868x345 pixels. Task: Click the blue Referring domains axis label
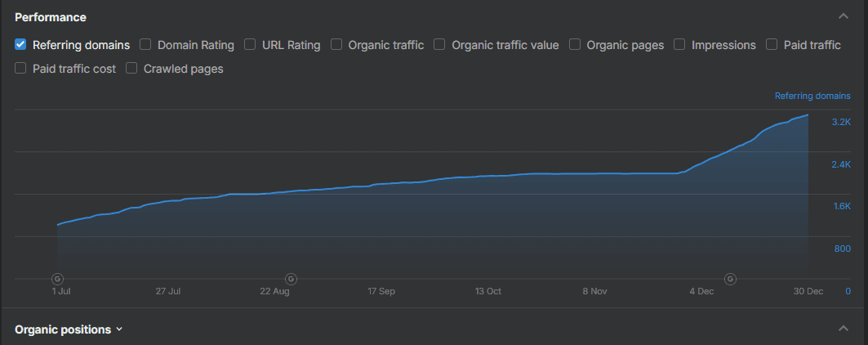tap(812, 96)
